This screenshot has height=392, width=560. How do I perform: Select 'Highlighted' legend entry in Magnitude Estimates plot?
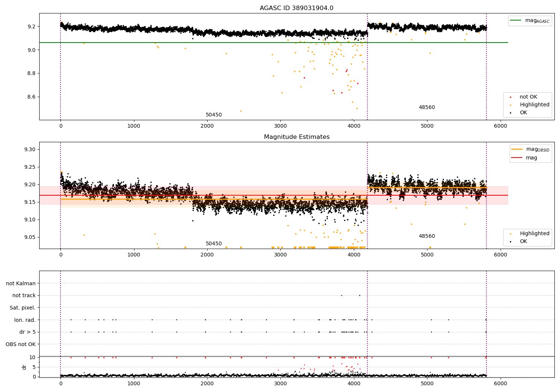point(535,234)
